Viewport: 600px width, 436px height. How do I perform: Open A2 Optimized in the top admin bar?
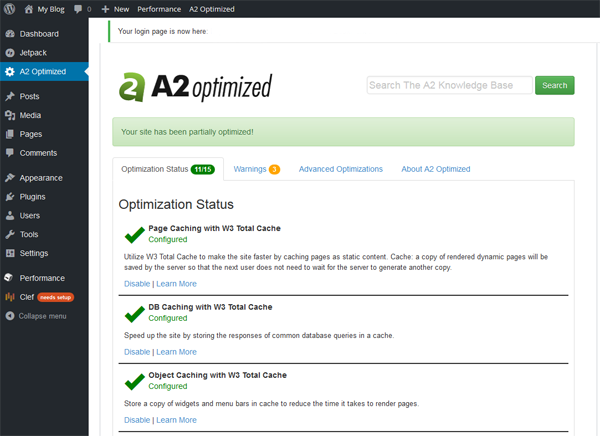[x=212, y=9]
